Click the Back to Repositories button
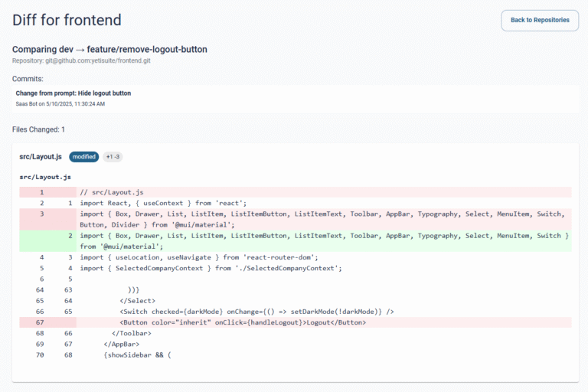 point(540,20)
